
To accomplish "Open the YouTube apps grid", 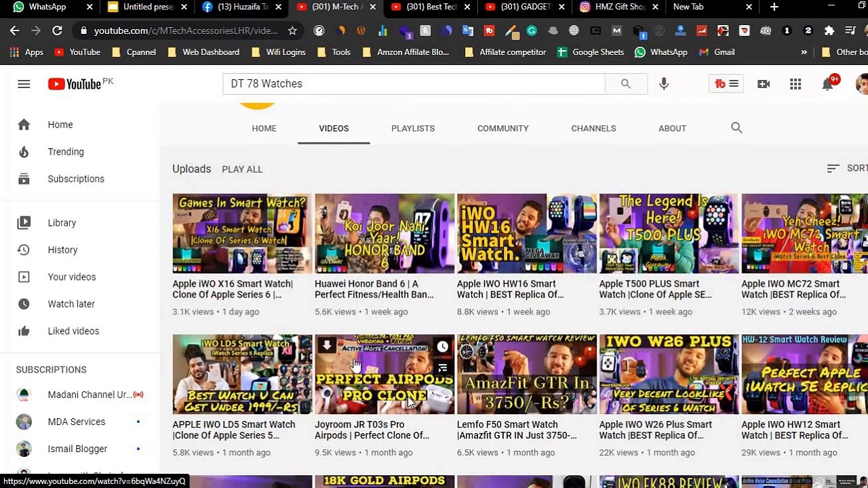I will [795, 84].
